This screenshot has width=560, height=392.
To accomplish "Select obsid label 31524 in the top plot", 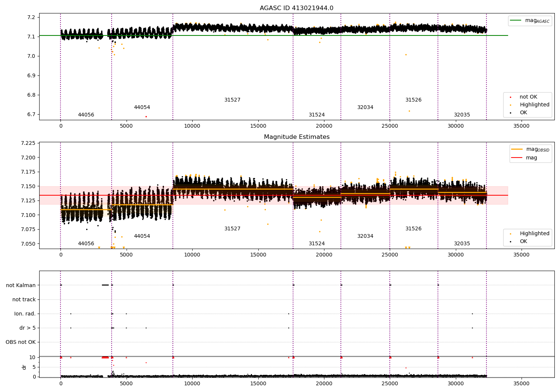I will [x=317, y=115].
